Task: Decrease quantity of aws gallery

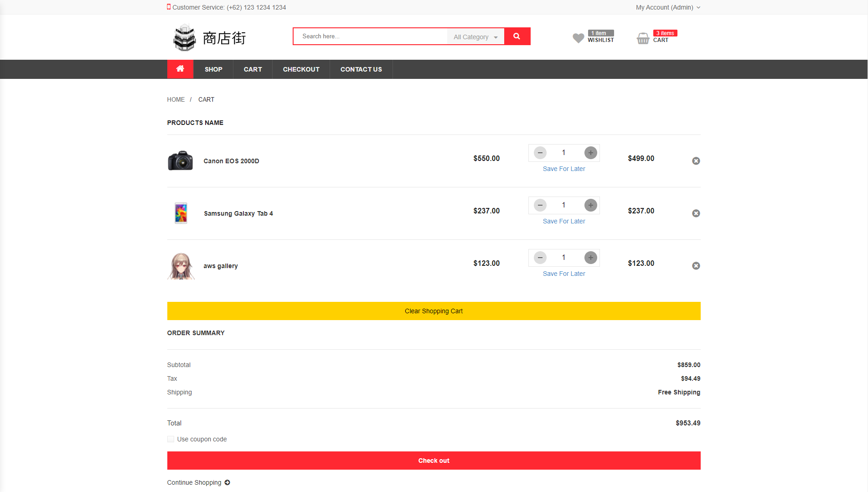Action: pos(540,258)
